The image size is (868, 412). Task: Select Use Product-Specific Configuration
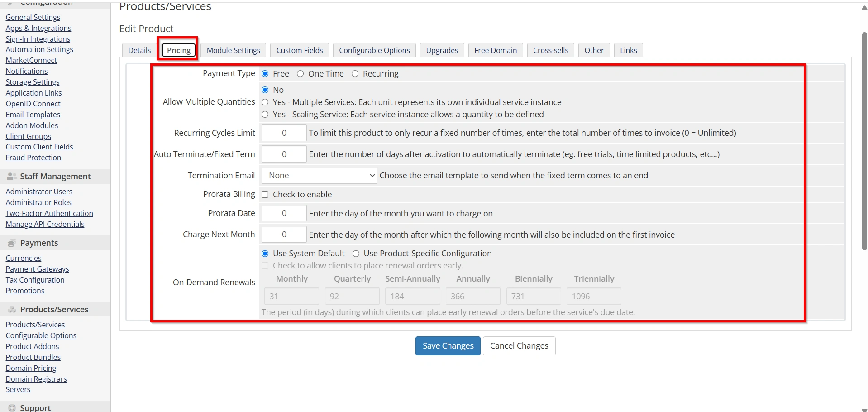pyautogui.click(x=356, y=254)
